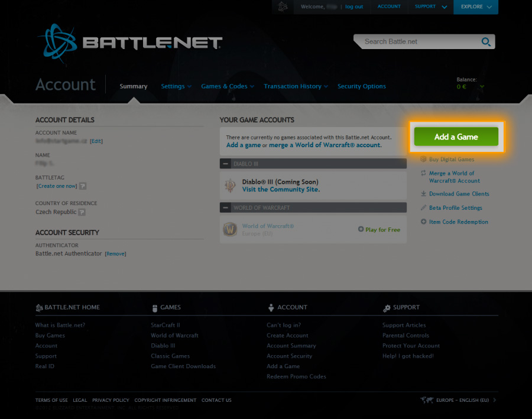
Task: Click Buy Digital Games link
Action: [x=452, y=159]
